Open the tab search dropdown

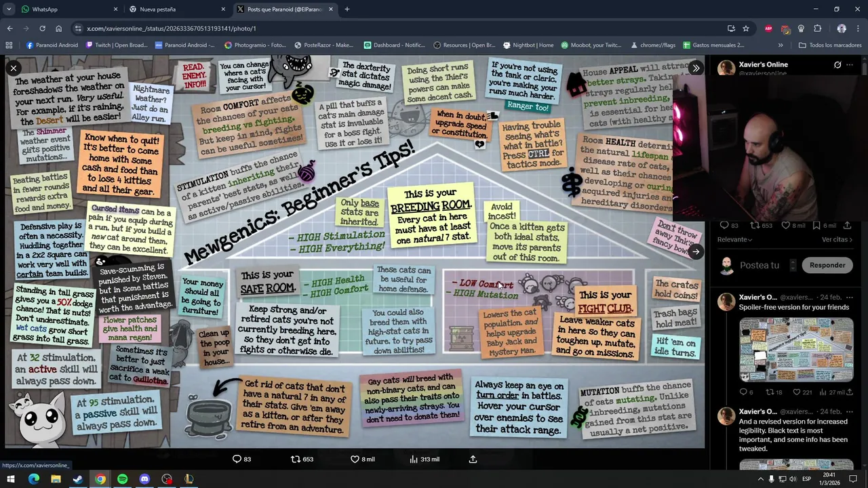(9, 9)
